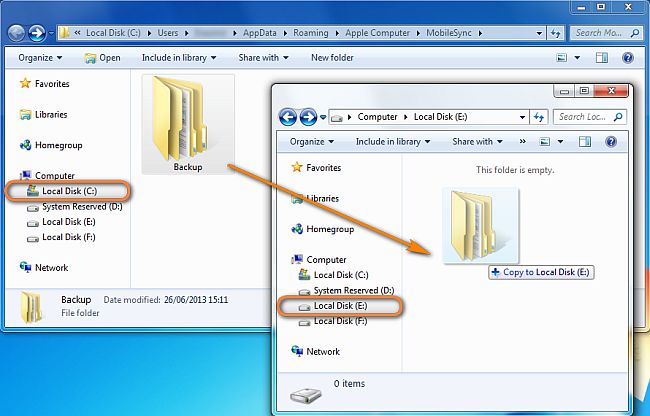Select Favorites in the E: window sidebar
The width and height of the screenshot is (650, 416).
click(316, 167)
